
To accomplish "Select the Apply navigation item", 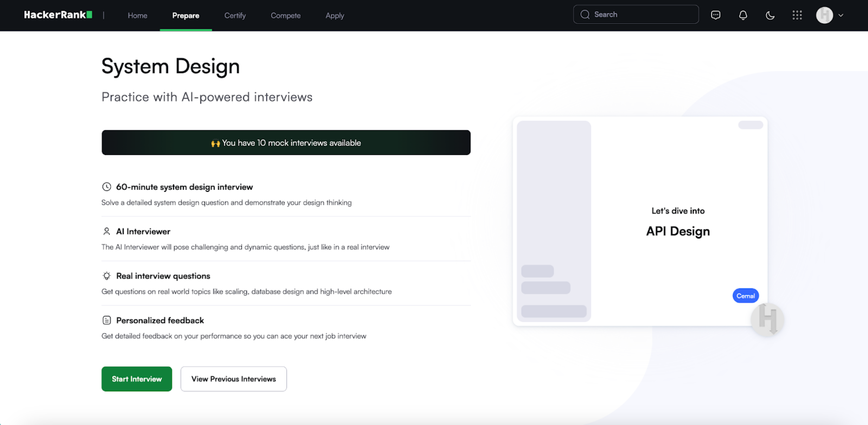I will (335, 15).
